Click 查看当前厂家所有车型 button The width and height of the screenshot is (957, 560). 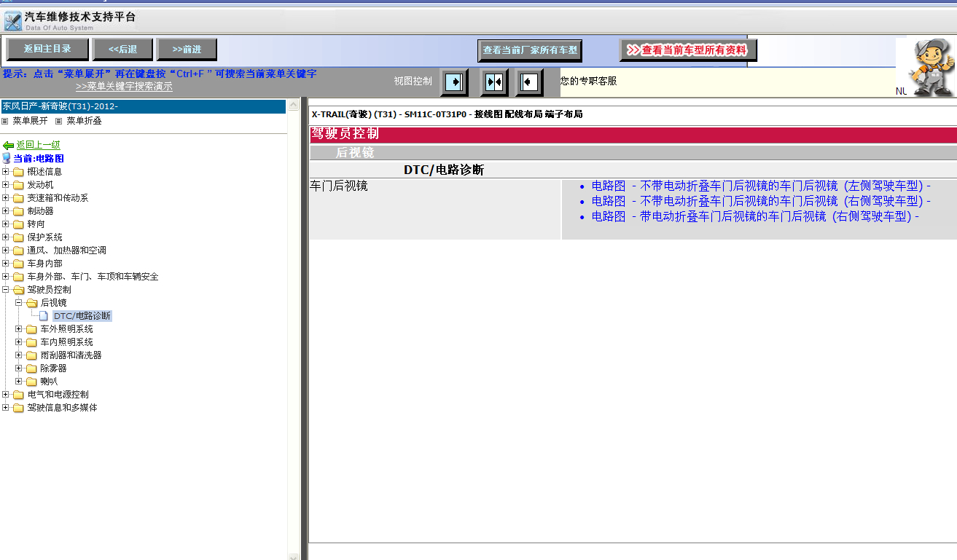pos(530,50)
